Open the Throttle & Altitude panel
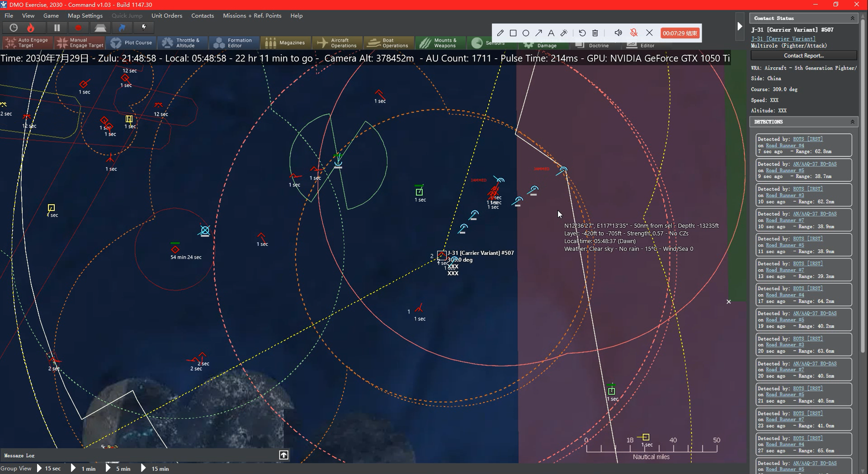The image size is (868, 474). [183, 42]
